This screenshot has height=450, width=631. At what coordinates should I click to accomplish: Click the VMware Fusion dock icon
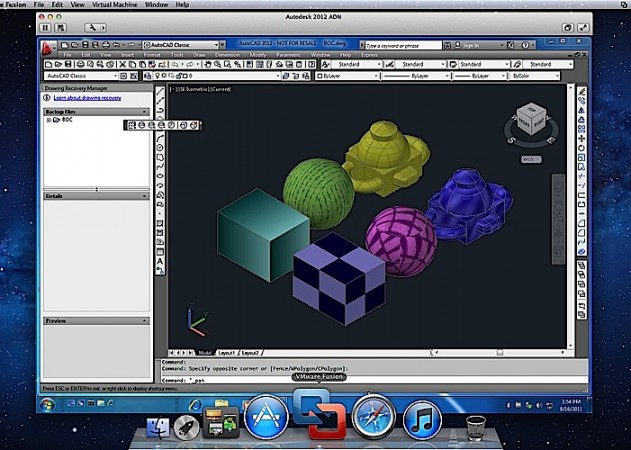pyautogui.click(x=318, y=417)
